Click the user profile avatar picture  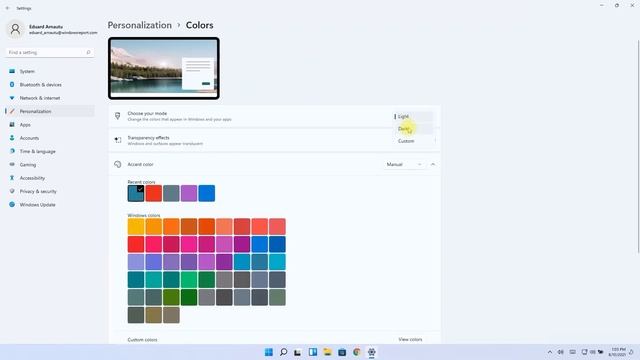[16, 29]
